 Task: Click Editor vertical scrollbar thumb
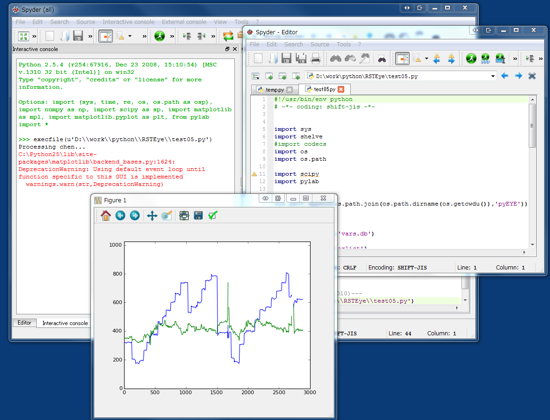(532, 125)
